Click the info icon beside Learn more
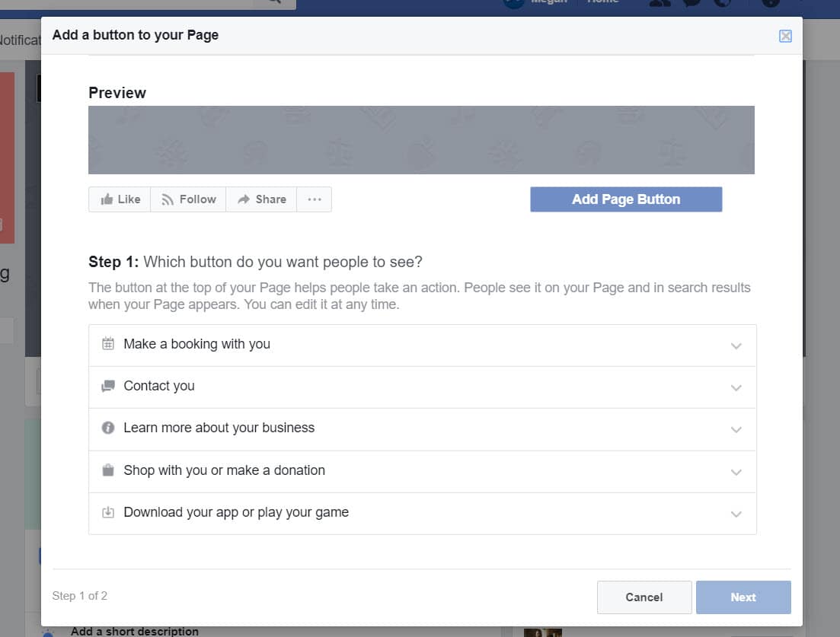Viewport: 840px width, 637px height. tap(108, 428)
